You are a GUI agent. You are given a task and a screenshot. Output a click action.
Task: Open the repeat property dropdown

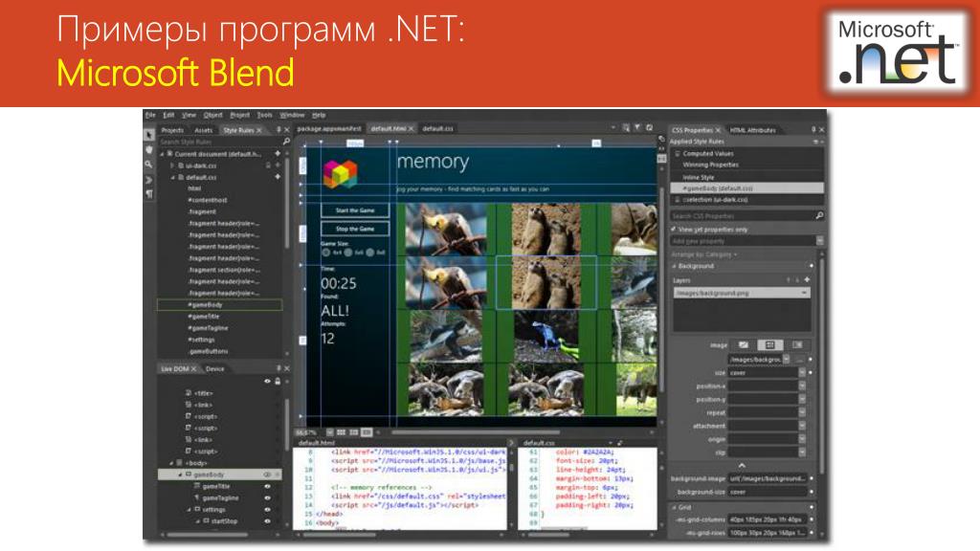click(802, 412)
